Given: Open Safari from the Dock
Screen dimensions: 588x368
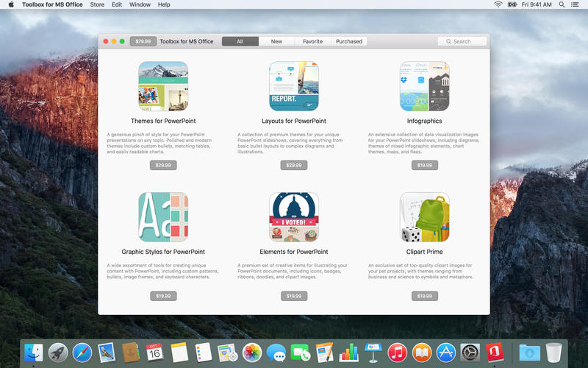Looking at the screenshot, I should 82,353.
